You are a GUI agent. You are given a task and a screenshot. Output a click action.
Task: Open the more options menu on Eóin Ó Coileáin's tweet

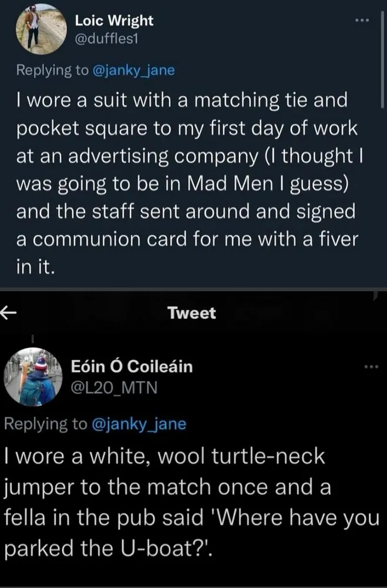point(370,367)
